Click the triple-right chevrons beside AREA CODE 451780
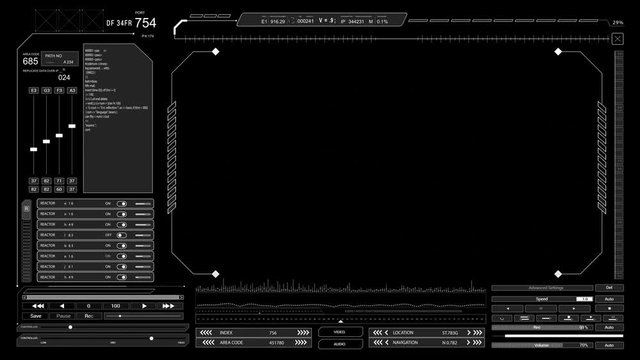Viewport: 640px width, 360px height. 301,342
